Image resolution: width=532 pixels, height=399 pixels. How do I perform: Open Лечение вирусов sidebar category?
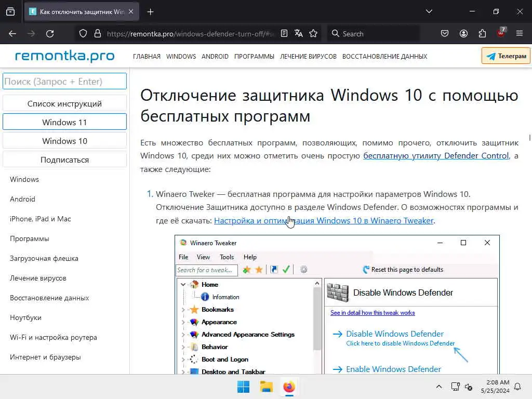(x=38, y=278)
